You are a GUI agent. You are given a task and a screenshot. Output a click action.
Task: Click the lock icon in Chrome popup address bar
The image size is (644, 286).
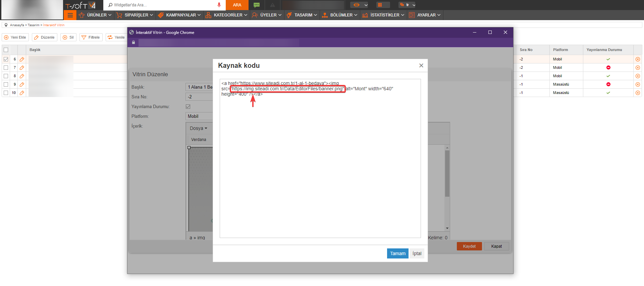point(133,42)
